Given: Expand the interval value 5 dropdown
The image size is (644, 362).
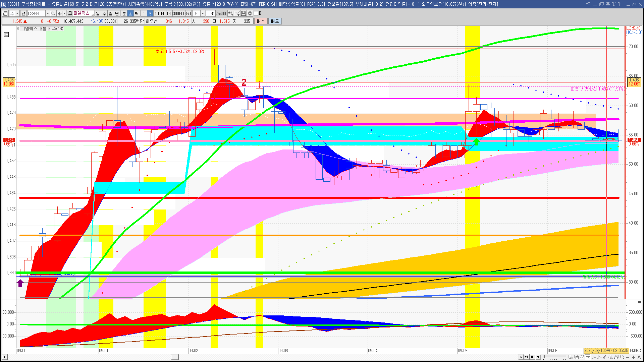Looking at the screenshot, I should pos(203,13).
